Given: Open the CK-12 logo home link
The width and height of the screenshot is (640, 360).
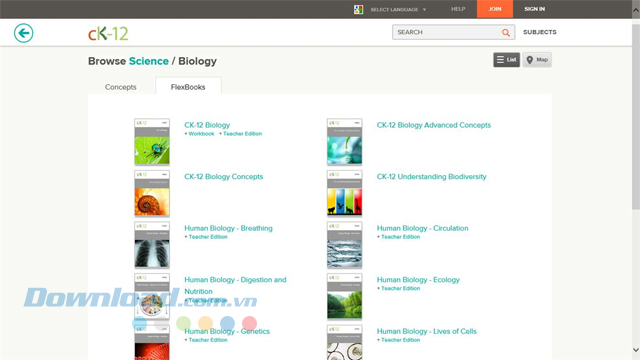Looking at the screenshot, I should [108, 33].
